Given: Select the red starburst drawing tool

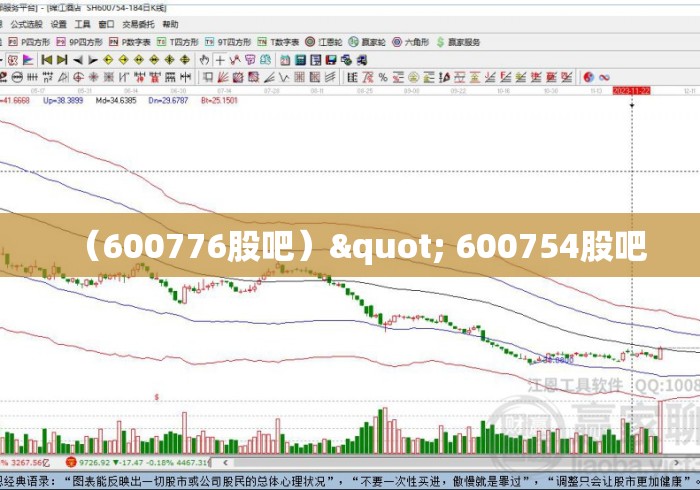Looking at the screenshot, I should pyautogui.click(x=93, y=77).
